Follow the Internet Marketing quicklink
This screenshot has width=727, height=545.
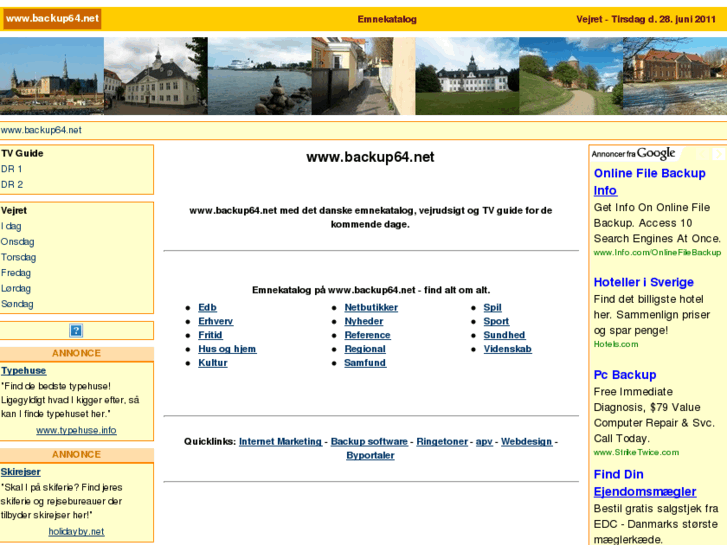click(x=280, y=442)
